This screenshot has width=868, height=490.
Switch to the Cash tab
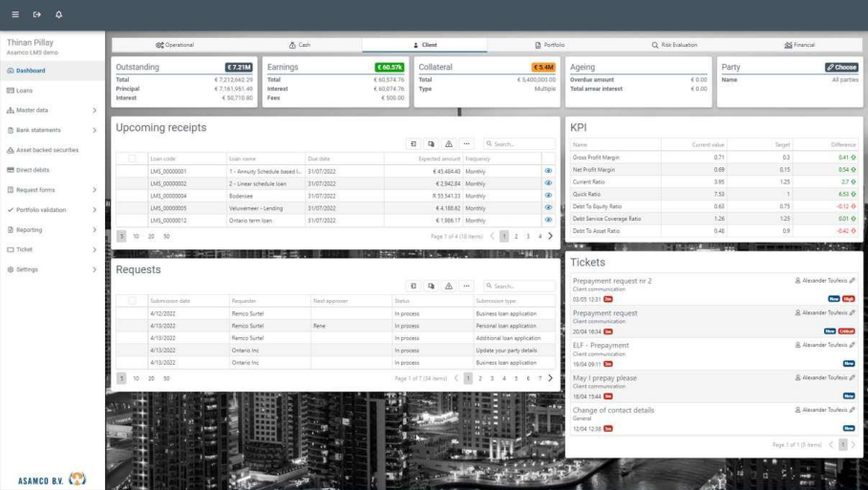[x=300, y=45]
